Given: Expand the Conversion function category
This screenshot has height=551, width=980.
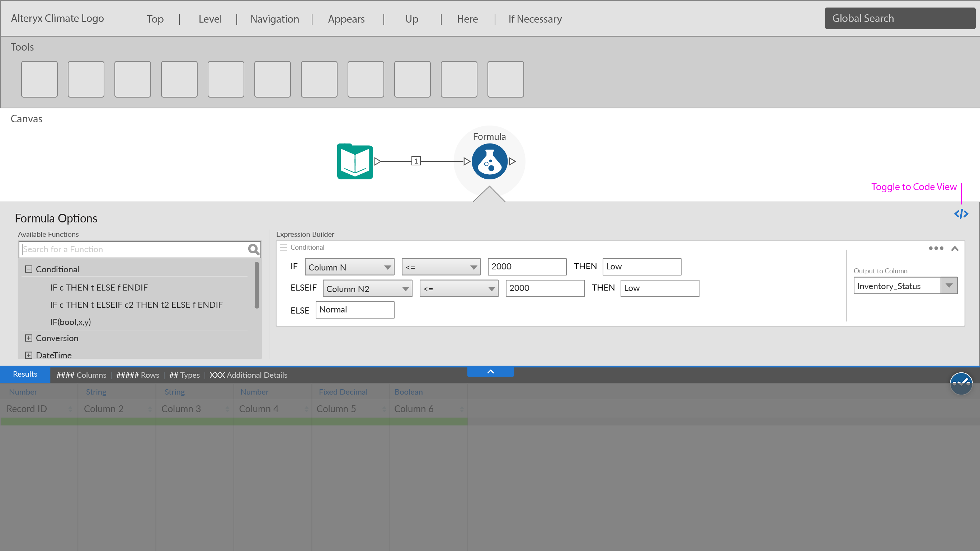Looking at the screenshot, I should pos(29,338).
